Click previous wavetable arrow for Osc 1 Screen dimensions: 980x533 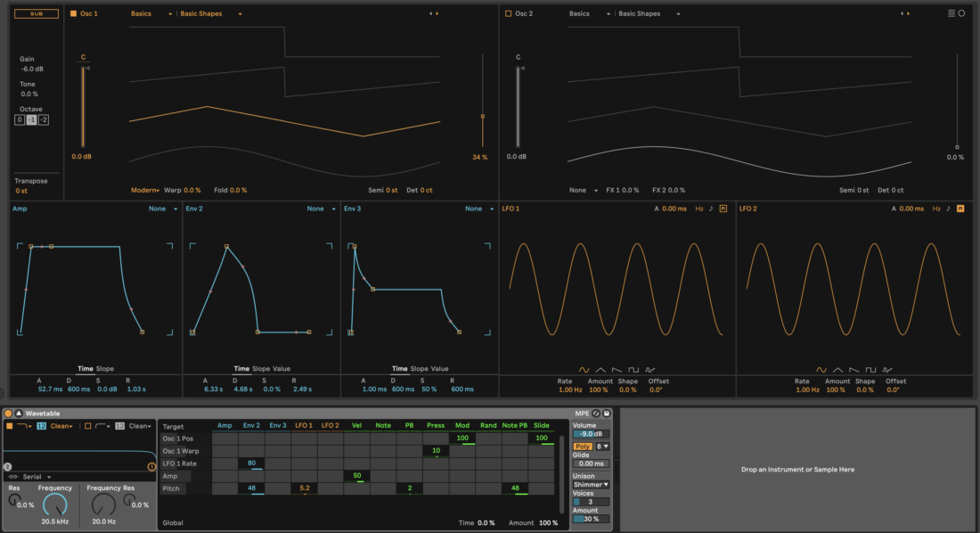[430, 13]
